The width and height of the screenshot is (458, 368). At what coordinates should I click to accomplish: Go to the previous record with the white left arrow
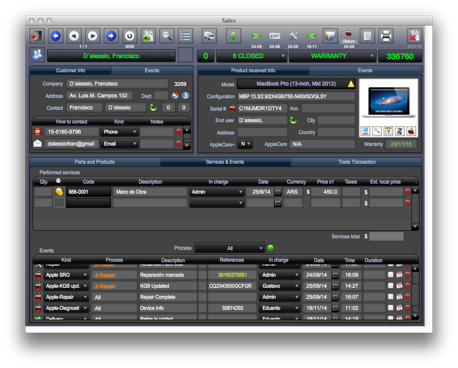tap(74, 36)
